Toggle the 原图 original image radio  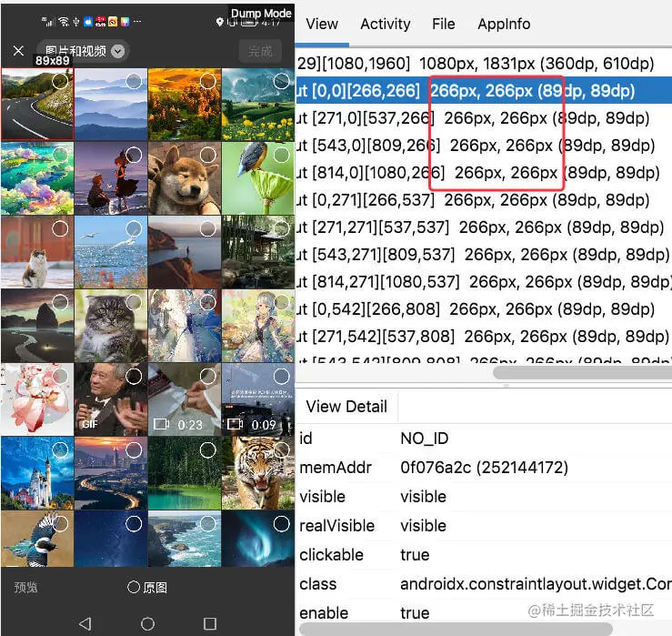(147, 587)
